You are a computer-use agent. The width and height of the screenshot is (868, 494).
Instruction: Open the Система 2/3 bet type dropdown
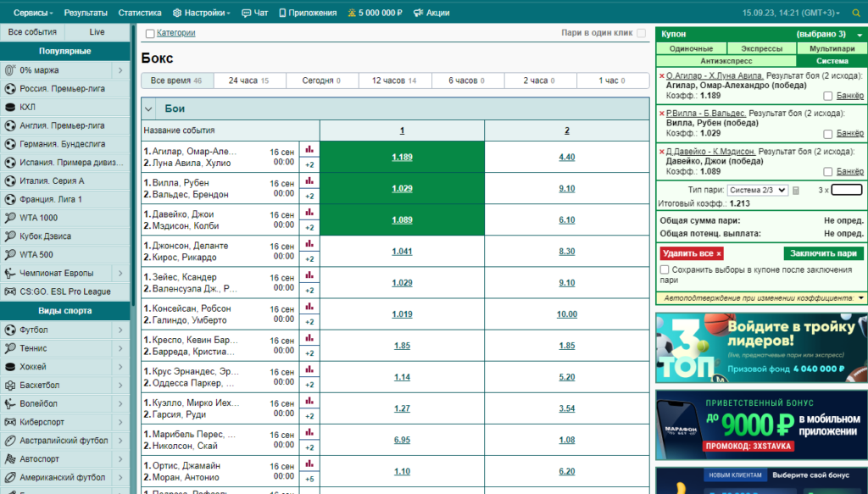click(x=757, y=191)
